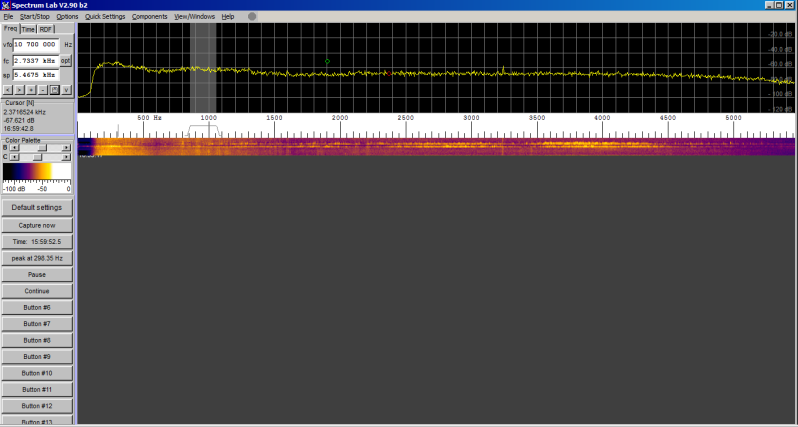
Task: Open the Quick Settings menu
Action: 105,17
